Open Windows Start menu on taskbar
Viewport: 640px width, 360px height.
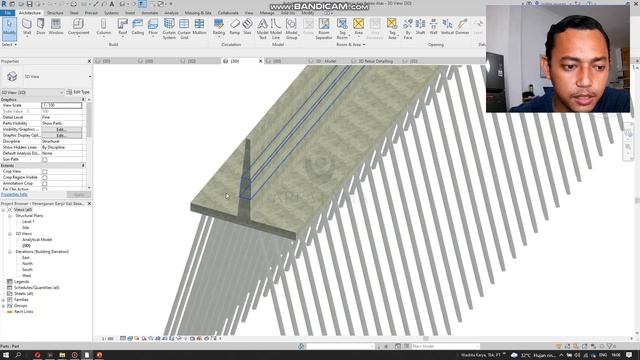(6, 355)
